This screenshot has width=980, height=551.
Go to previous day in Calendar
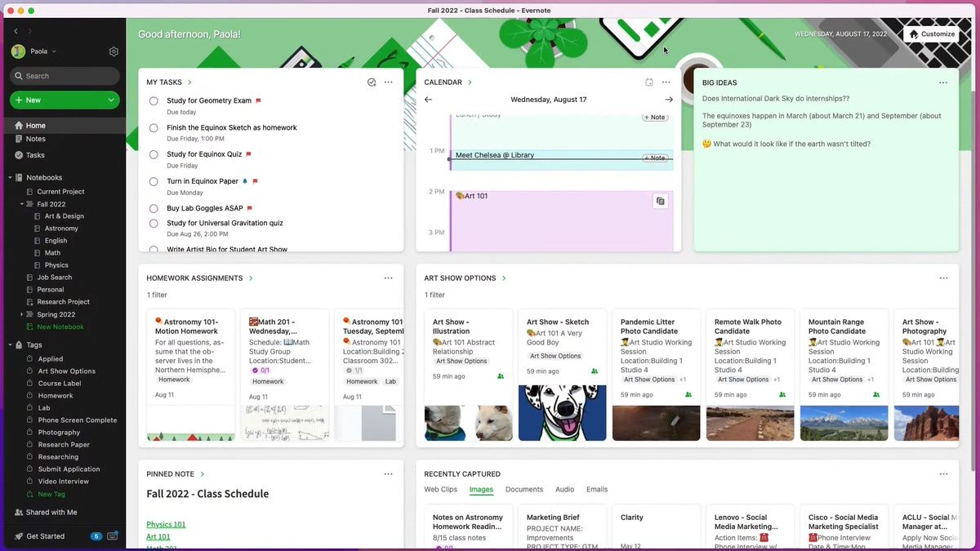pyautogui.click(x=428, y=100)
